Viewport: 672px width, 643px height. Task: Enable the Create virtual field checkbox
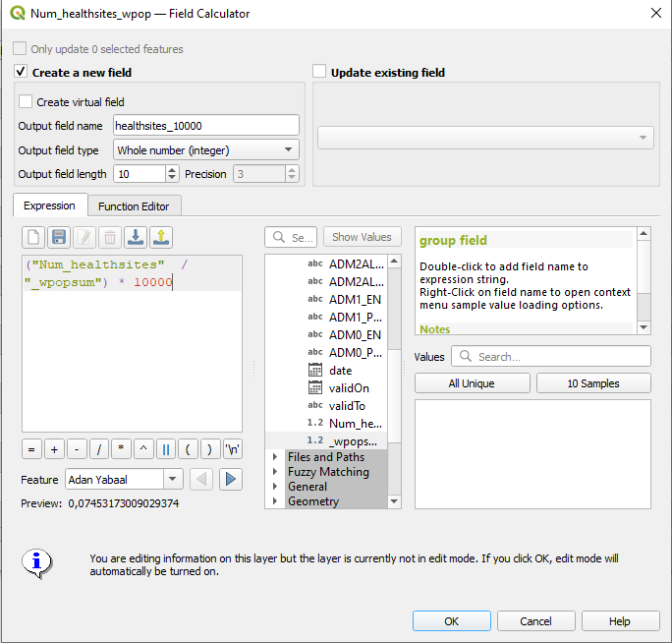(26, 101)
